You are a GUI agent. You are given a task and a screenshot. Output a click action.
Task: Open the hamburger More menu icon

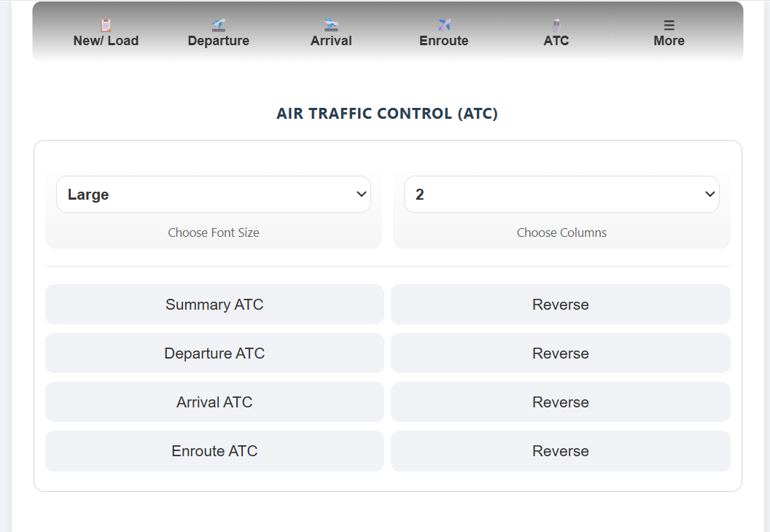click(x=669, y=26)
